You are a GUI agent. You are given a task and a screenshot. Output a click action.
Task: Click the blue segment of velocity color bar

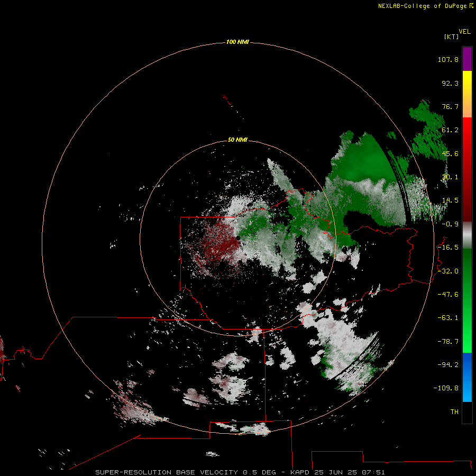pyautogui.click(x=467, y=377)
